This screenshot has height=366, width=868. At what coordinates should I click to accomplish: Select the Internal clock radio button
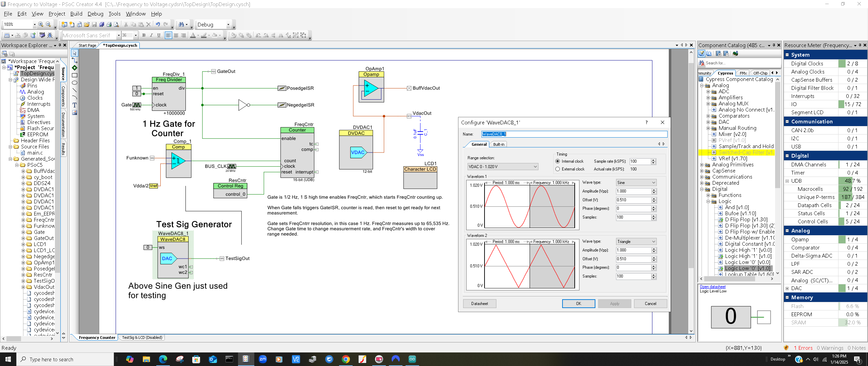coord(557,161)
